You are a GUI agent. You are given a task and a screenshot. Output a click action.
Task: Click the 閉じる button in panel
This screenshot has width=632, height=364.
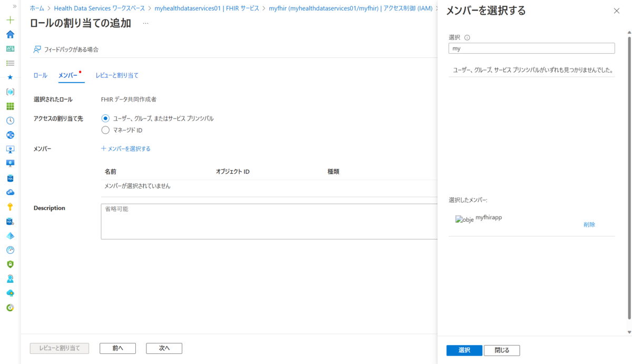pyautogui.click(x=502, y=350)
